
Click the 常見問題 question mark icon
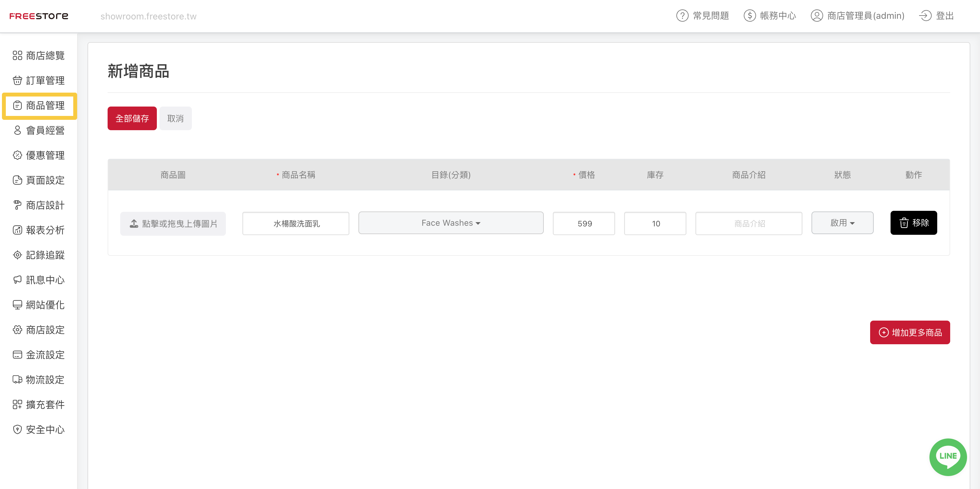coord(682,16)
